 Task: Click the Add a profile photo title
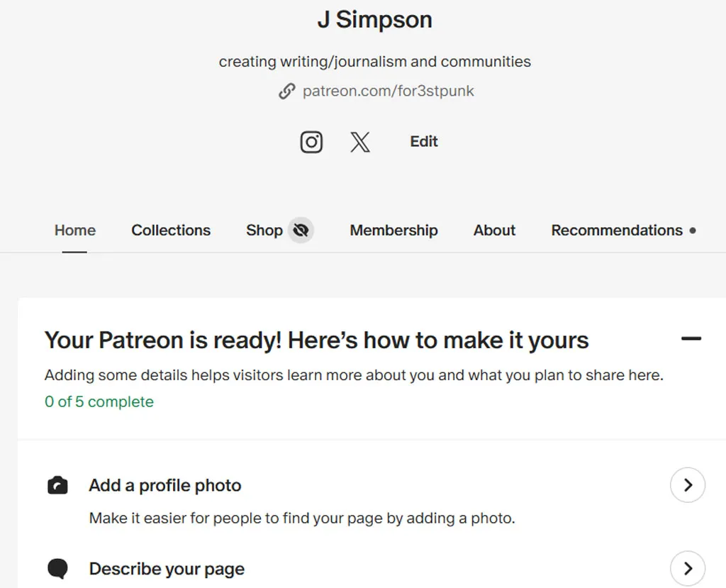(x=164, y=485)
